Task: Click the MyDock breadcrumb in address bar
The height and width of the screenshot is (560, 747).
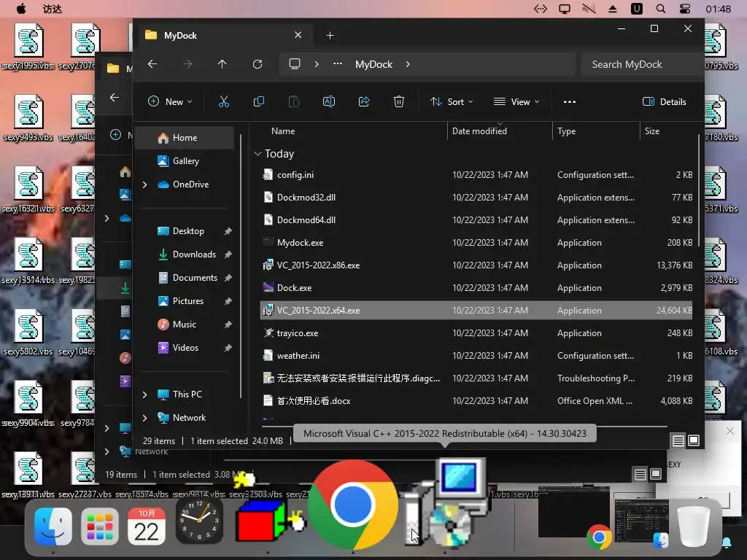Action: [373, 64]
